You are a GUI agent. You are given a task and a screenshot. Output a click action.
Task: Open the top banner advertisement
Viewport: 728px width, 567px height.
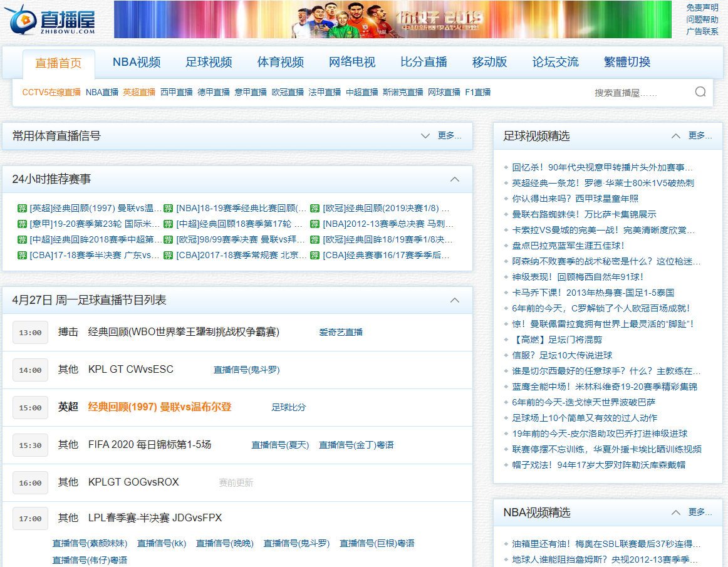coord(392,19)
